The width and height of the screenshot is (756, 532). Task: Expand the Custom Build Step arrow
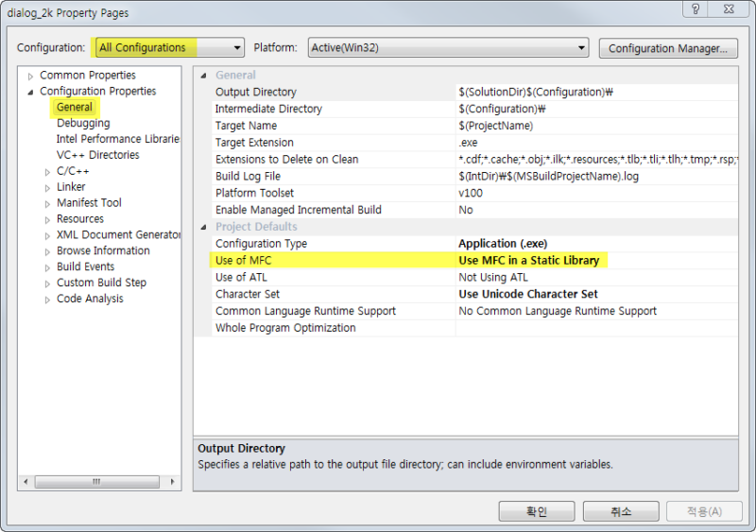click(47, 283)
